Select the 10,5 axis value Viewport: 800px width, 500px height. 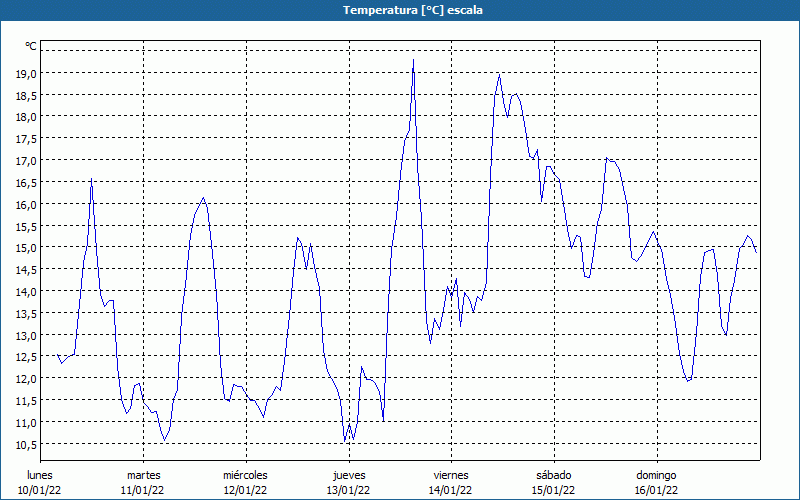tap(27, 444)
